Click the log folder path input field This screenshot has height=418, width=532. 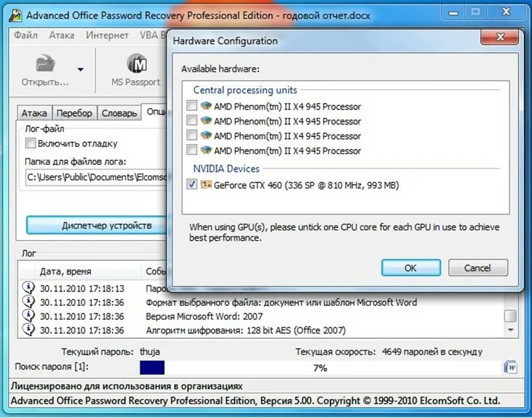pyautogui.click(x=97, y=178)
